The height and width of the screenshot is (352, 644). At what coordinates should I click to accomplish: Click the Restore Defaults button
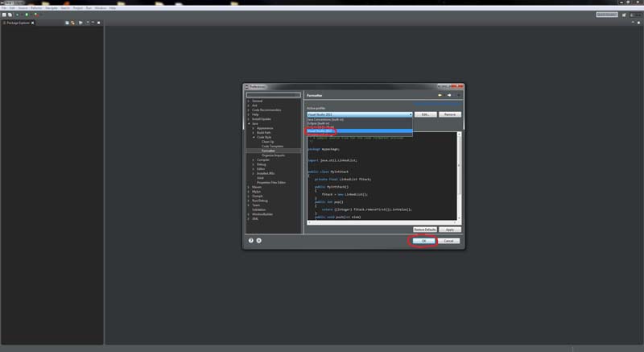(425, 230)
